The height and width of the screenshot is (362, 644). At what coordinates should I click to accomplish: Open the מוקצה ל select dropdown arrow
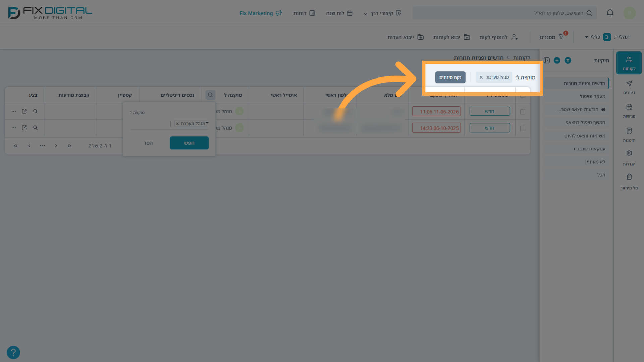click(x=207, y=123)
